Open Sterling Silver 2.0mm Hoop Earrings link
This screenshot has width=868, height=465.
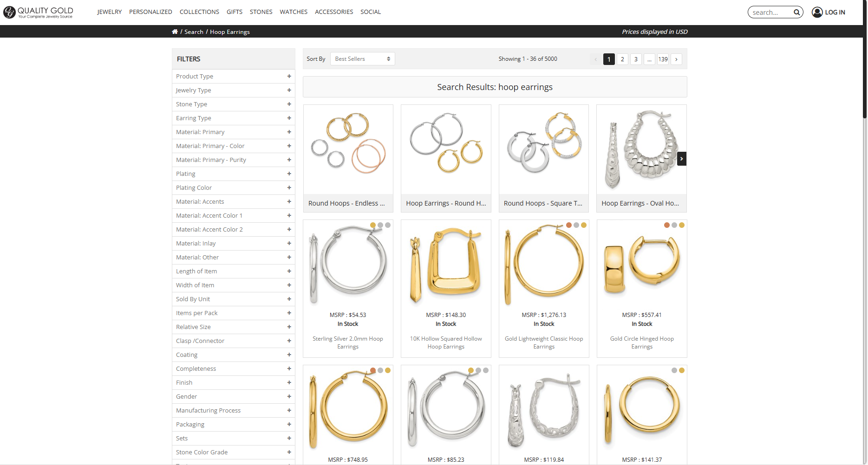pos(347,342)
